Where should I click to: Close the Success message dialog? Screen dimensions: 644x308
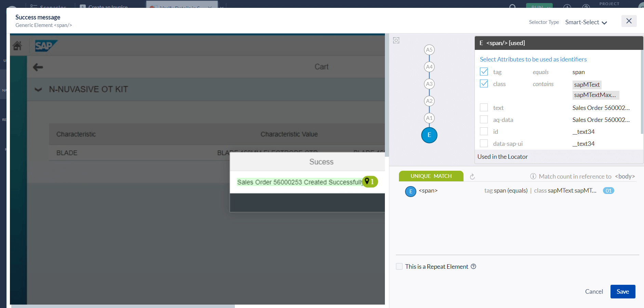pos(629,21)
